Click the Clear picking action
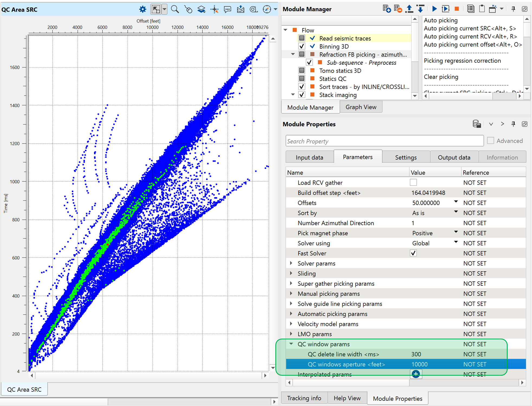Viewport: 532px width, 406px height. click(x=441, y=77)
